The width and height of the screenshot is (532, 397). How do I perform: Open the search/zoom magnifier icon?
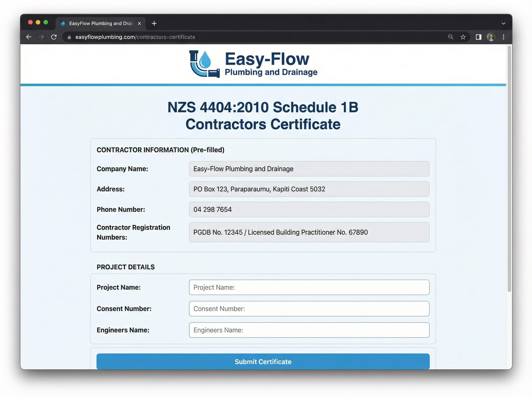point(450,37)
